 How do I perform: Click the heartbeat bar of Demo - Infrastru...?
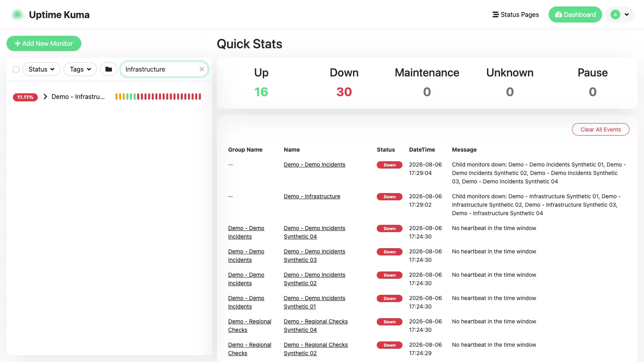pos(158,97)
